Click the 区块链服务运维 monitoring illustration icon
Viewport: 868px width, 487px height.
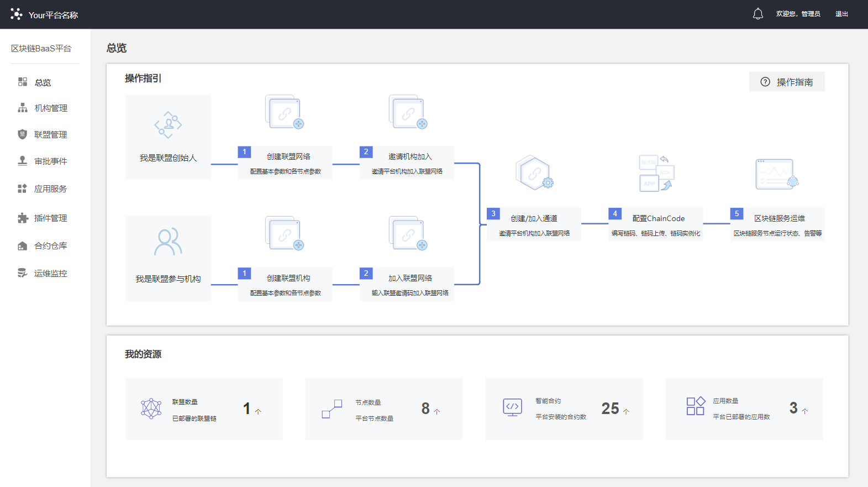coord(777,174)
